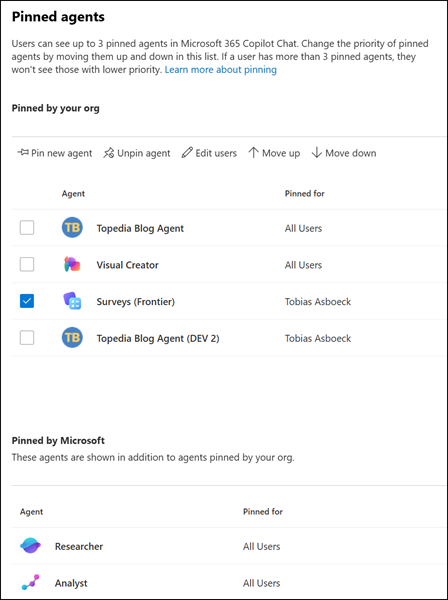The image size is (448, 600).
Task: Click Tobias Asboeck in Surveys (Frontier) row
Action: pyautogui.click(x=318, y=302)
